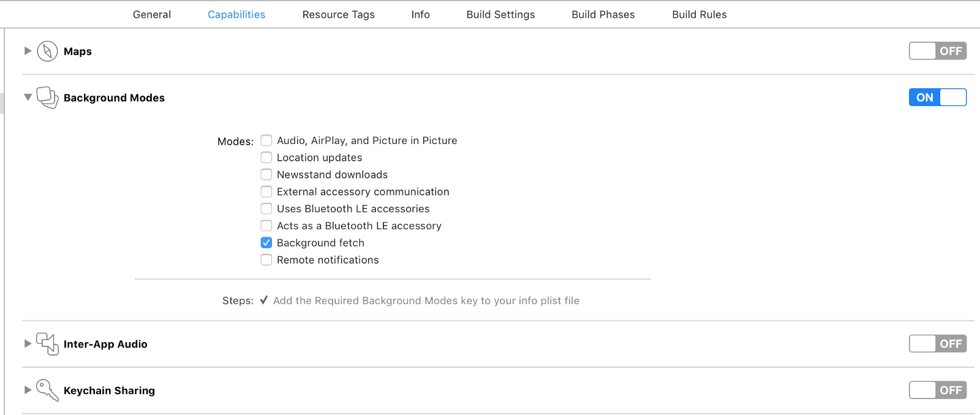Check Uses Bluetooth LE accessories option
This screenshot has width=980, height=415.
pyautogui.click(x=266, y=209)
